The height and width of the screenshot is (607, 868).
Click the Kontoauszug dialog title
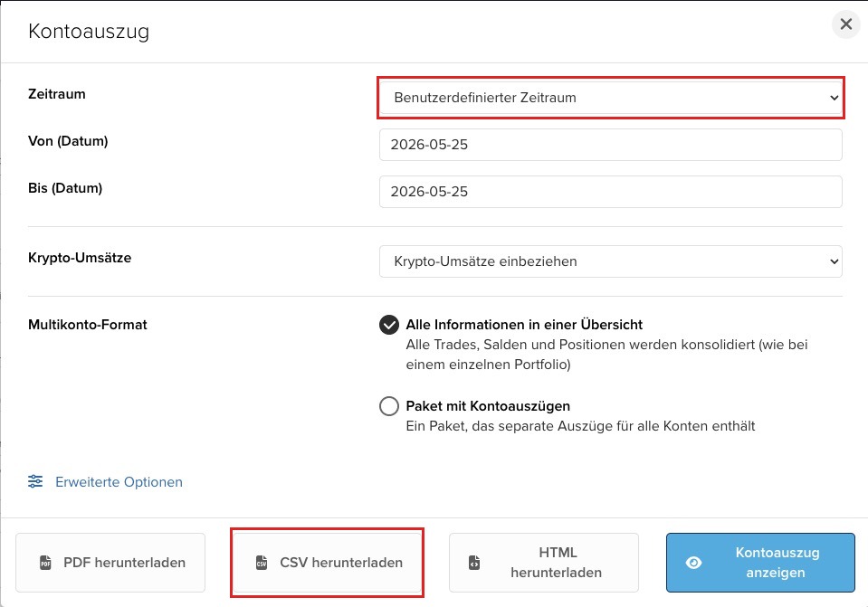pos(89,32)
